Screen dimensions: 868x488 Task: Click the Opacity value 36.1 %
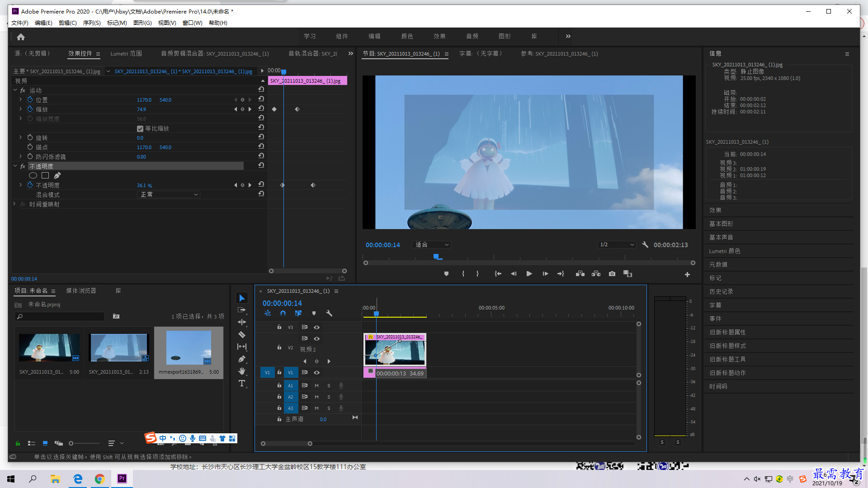click(144, 185)
